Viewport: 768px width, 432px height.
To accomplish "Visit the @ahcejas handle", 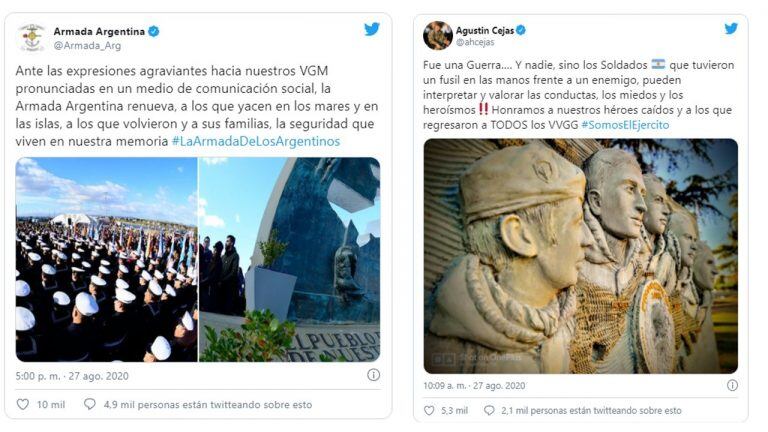I will coord(475,43).
